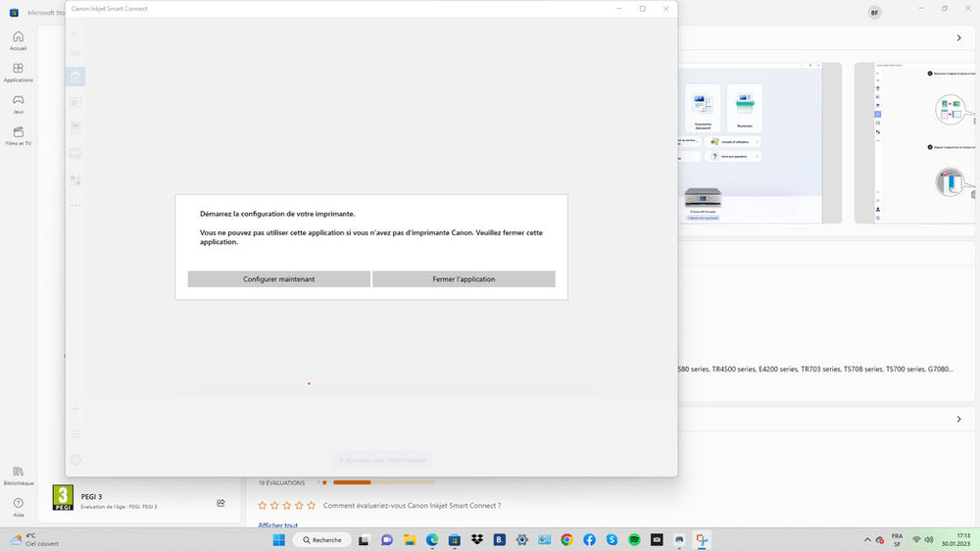Click the taskbar Recherche search box
Screen dimensions: 980x551
point(321,540)
